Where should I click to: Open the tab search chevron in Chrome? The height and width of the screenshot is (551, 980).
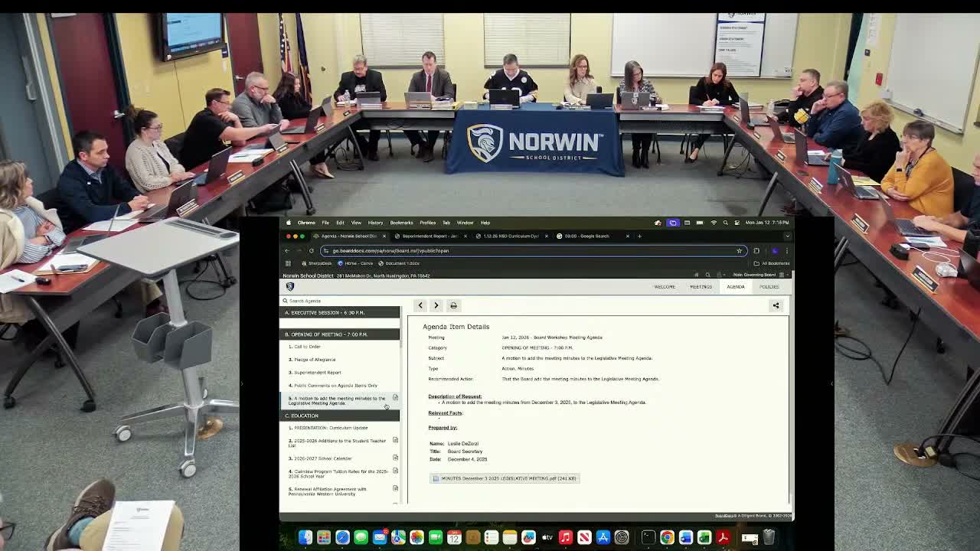[x=787, y=236]
